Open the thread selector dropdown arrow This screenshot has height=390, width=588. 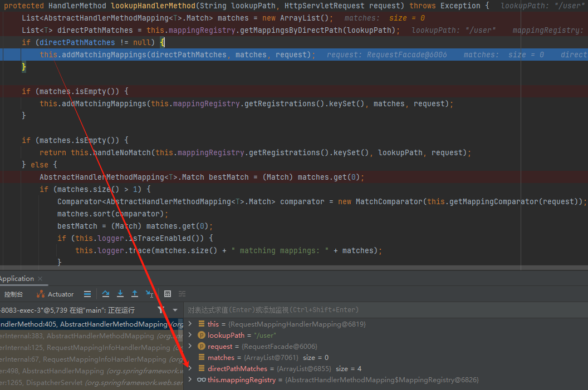point(175,310)
